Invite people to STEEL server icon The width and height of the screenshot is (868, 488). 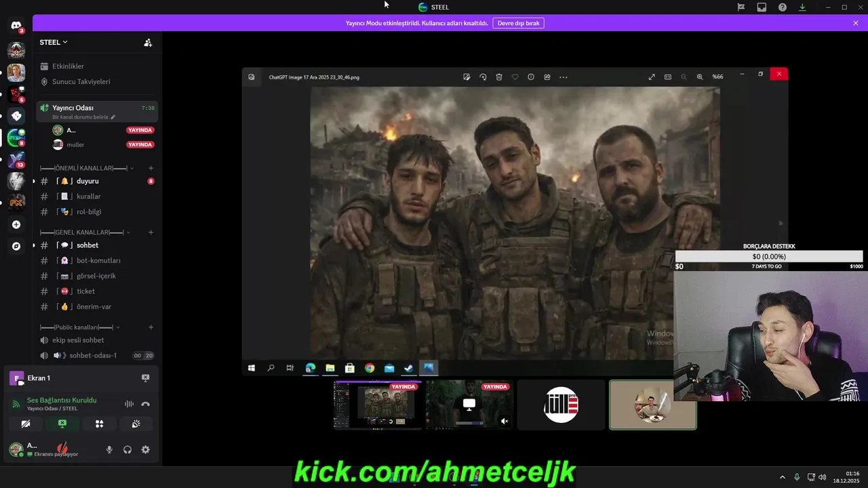[148, 42]
